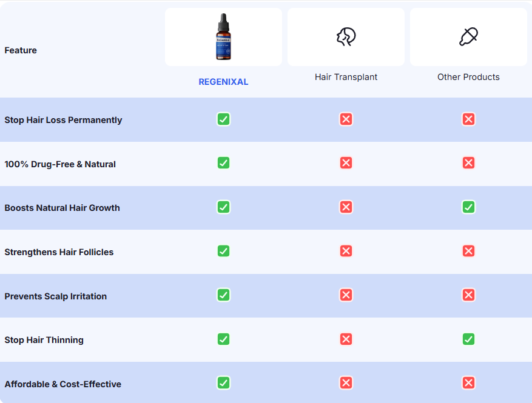Click Hair Transplant red X for Prevents Scalp Irritation
Image resolution: width=532 pixels, height=403 pixels.
346,295
